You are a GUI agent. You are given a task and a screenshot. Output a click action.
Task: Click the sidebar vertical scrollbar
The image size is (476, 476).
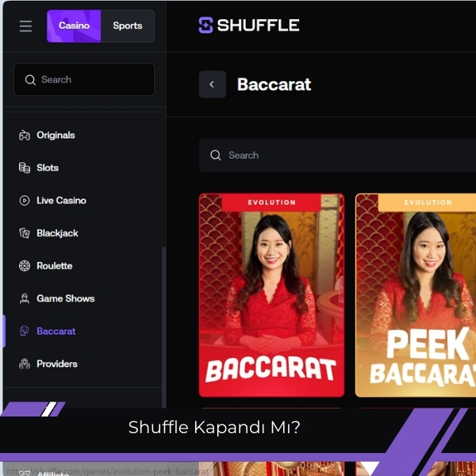point(163,328)
